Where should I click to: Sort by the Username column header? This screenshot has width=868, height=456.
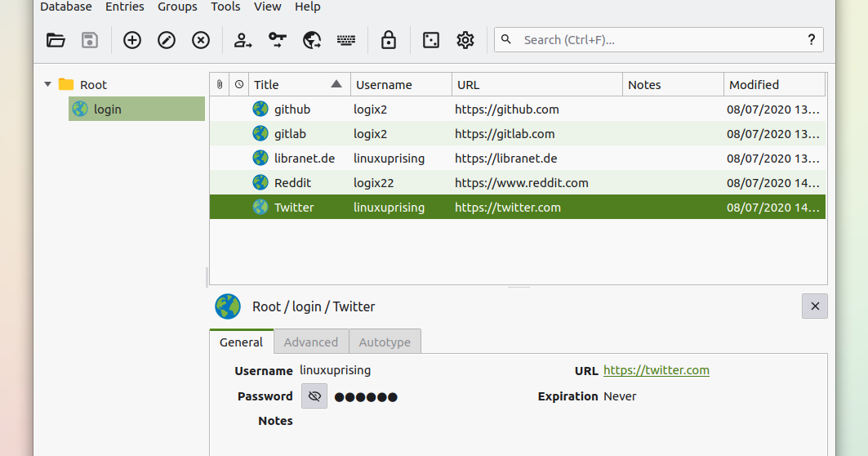pos(402,84)
